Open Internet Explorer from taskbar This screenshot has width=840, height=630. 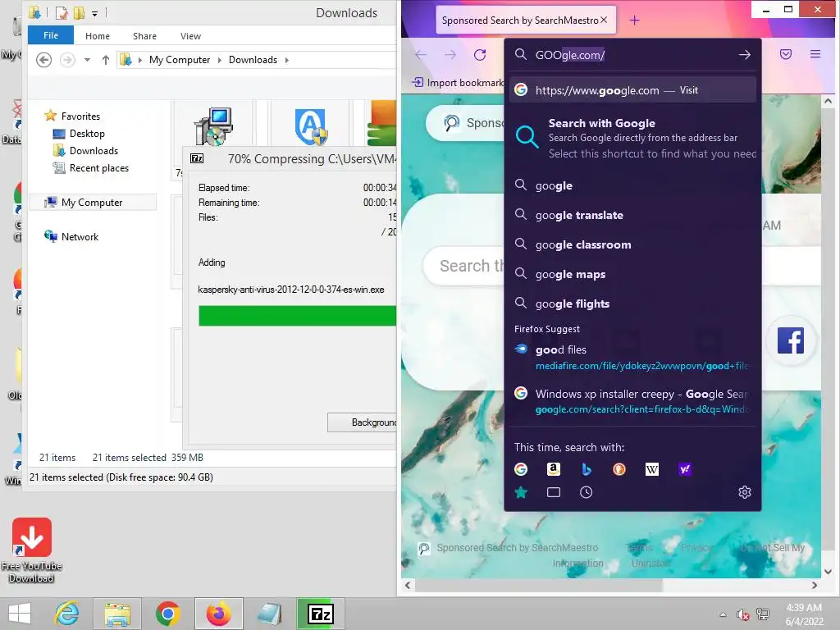pos(67,614)
